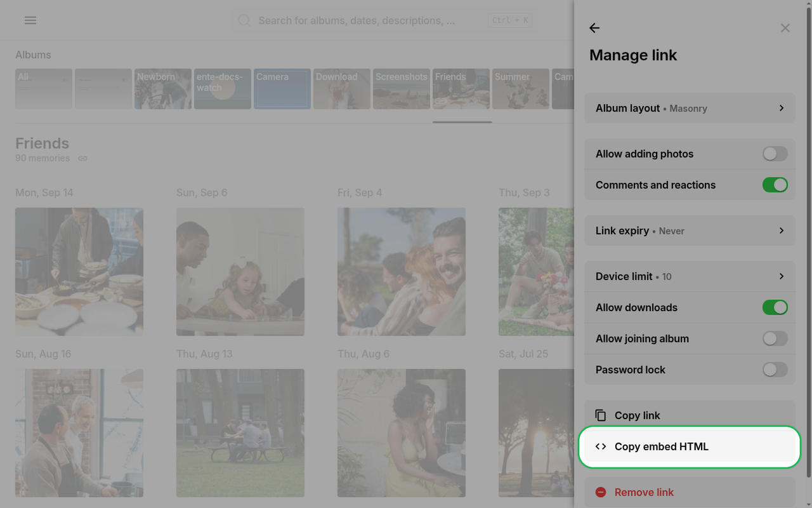Select the Newborn album tab
This screenshot has width=812, height=508.
(x=163, y=89)
